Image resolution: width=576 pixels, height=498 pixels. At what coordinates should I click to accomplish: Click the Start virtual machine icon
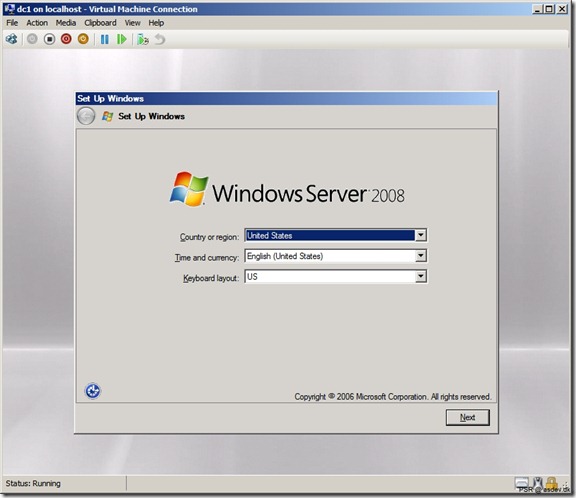pos(32,39)
